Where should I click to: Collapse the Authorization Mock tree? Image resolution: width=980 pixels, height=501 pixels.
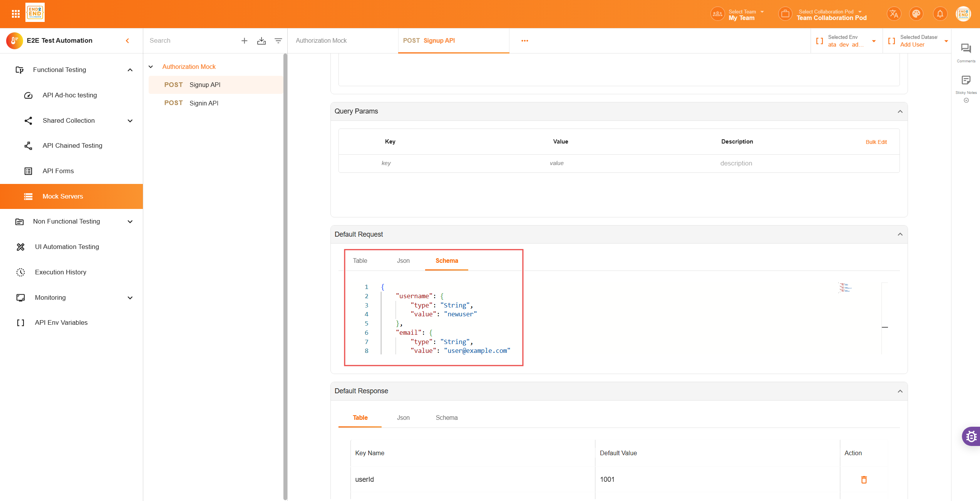point(151,67)
